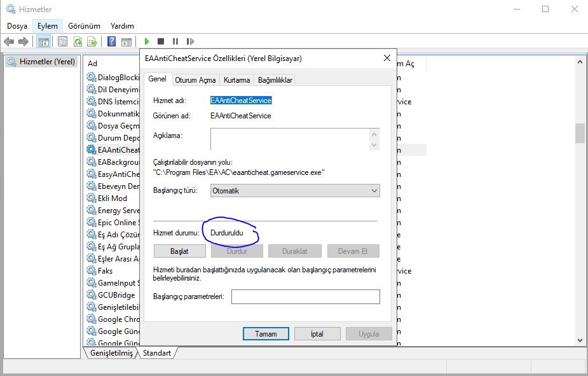Image resolution: width=588 pixels, height=376 pixels.
Task: Click the Başlat button
Action: pyautogui.click(x=180, y=251)
